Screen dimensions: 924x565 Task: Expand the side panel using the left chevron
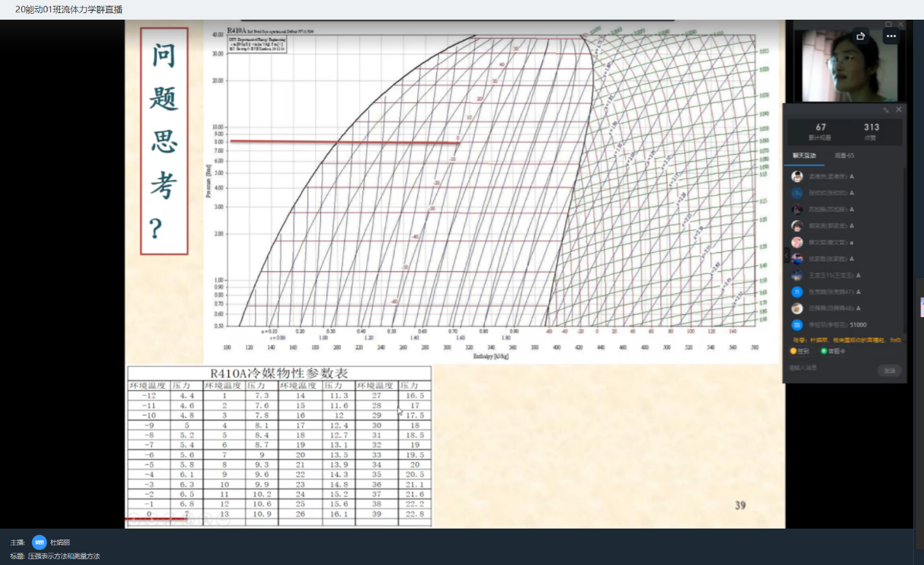click(786, 256)
